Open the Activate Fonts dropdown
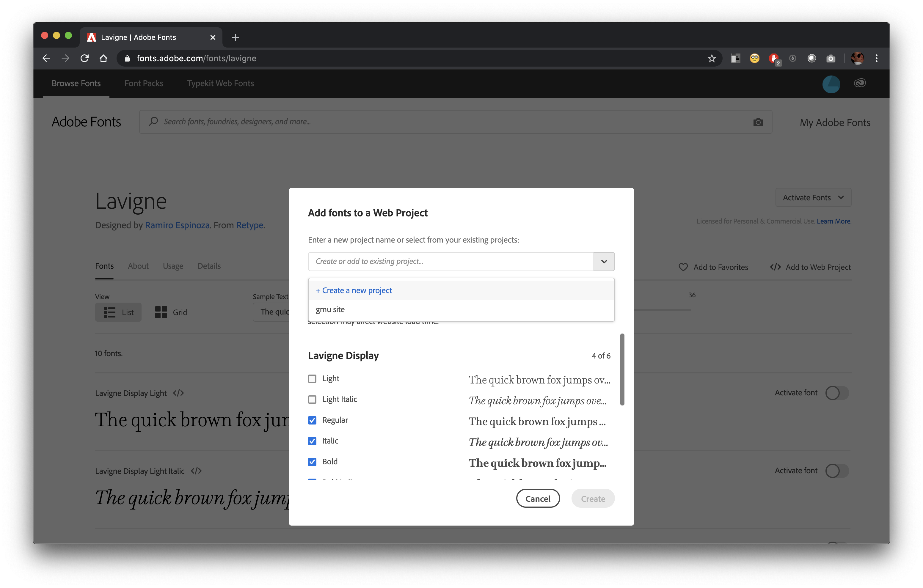The height and width of the screenshot is (588, 923). coord(813,197)
